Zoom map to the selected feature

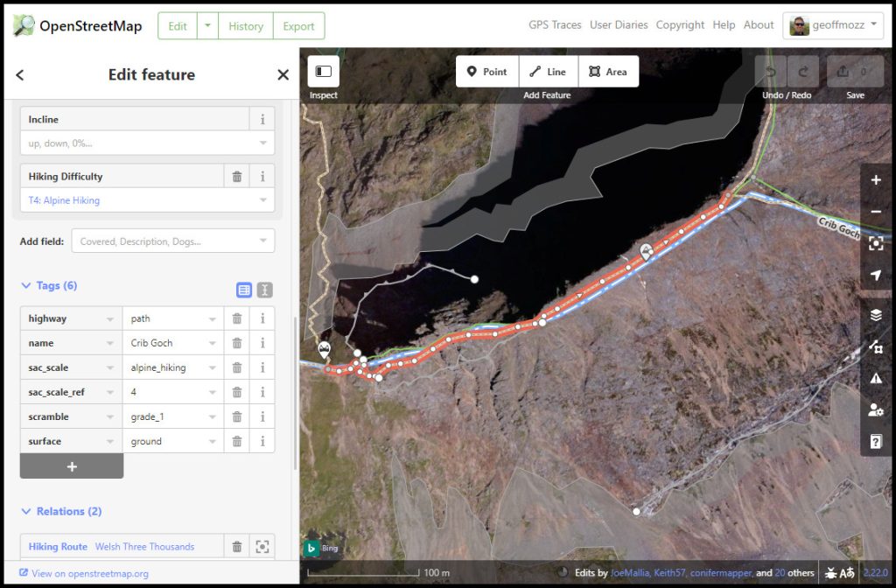[x=876, y=243]
